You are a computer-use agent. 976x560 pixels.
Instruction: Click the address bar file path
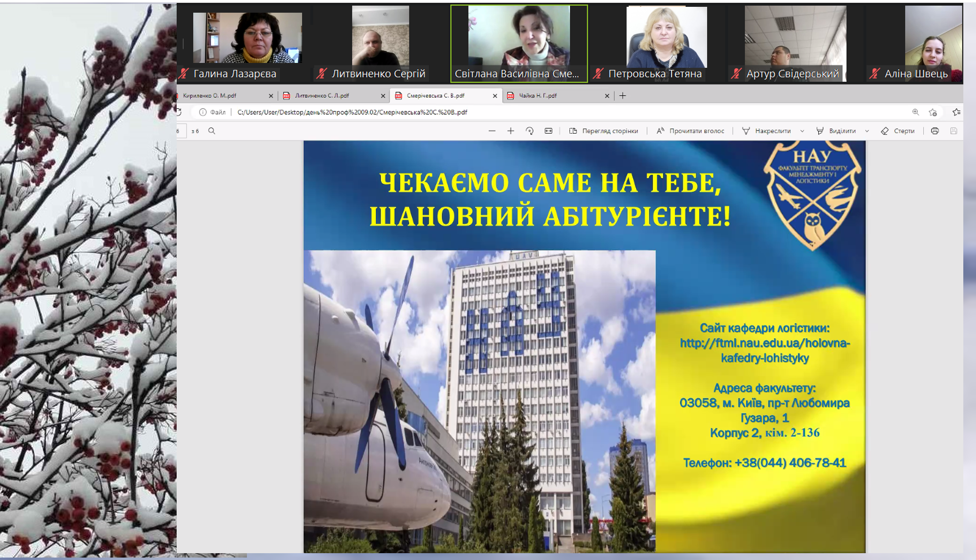tap(352, 112)
